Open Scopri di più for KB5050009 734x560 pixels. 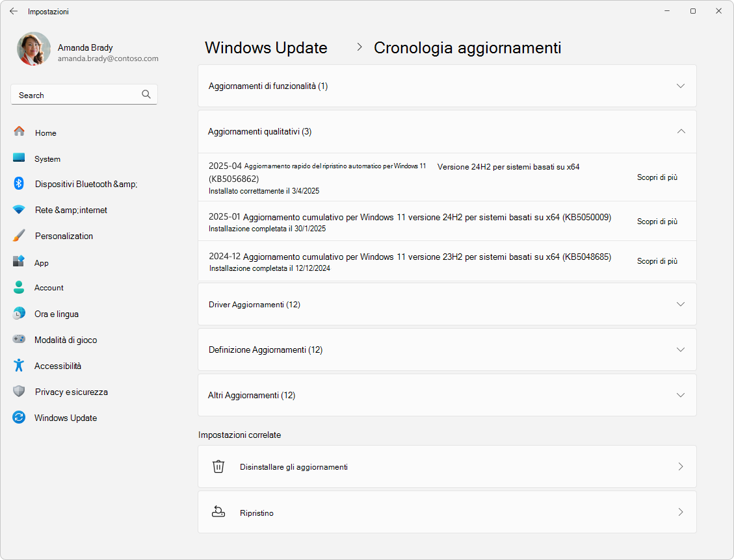pos(657,222)
